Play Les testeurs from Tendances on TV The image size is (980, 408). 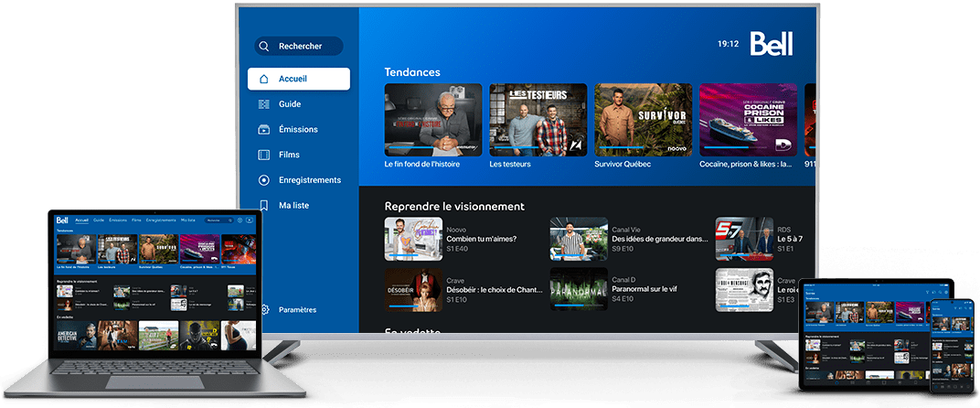pos(538,120)
